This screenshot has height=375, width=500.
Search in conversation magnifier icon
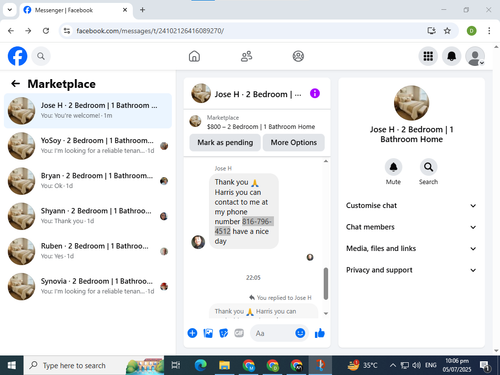pos(428,167)
